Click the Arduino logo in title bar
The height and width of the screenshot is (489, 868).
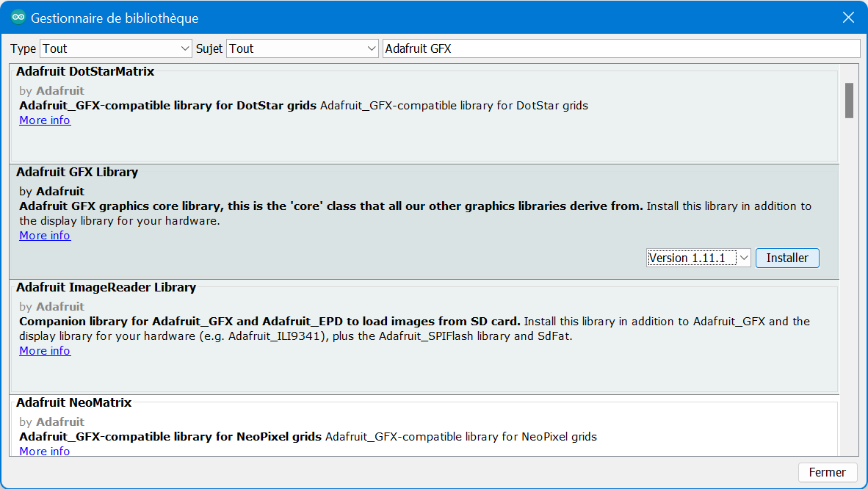18,18
